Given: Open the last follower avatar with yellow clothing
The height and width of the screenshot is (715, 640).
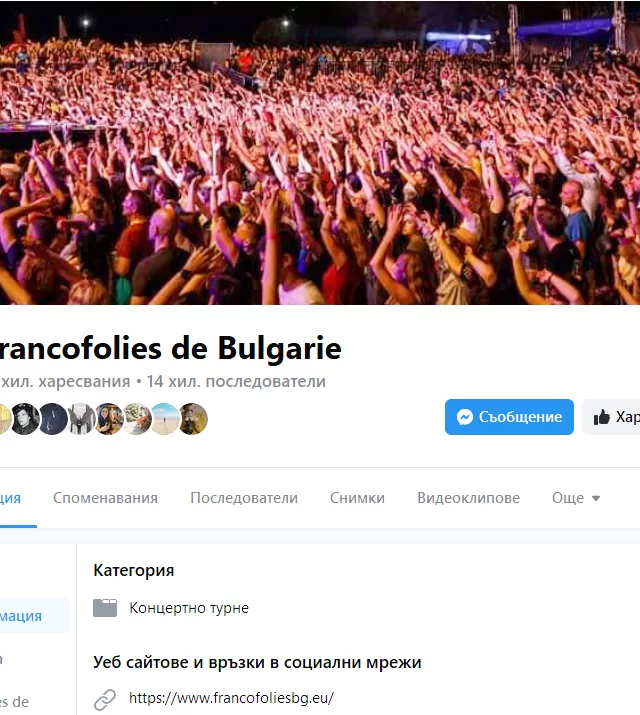Looking at the screenshot, I should point(193,419).
